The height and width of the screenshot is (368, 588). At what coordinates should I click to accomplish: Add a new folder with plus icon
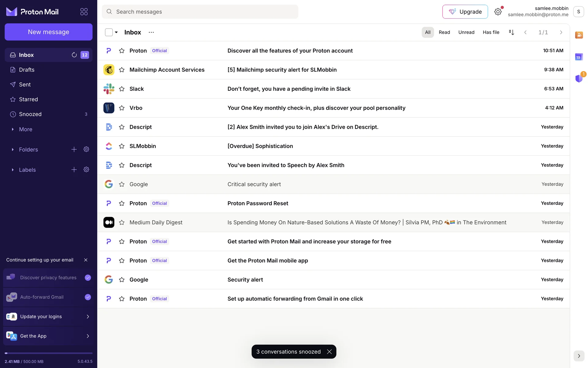[74, 149]
